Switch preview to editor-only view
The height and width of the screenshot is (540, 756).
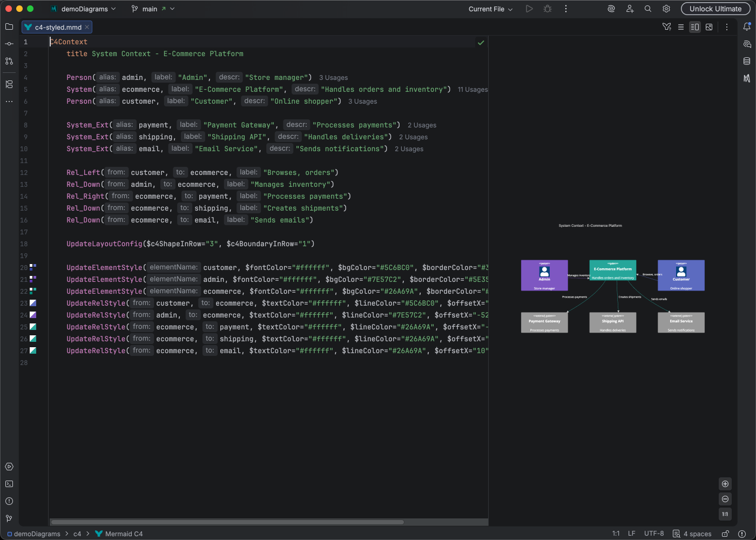681,26
